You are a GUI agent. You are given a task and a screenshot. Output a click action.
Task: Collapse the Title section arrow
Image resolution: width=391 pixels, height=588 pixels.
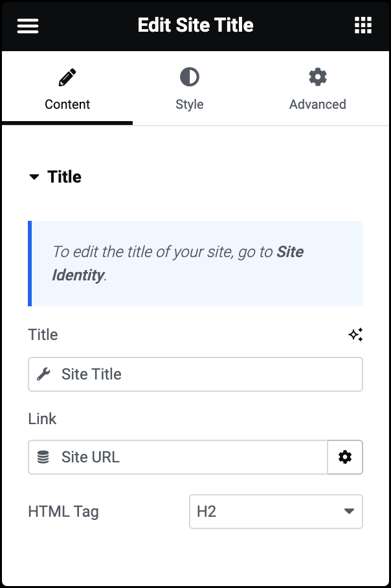(x=34, y=177)
